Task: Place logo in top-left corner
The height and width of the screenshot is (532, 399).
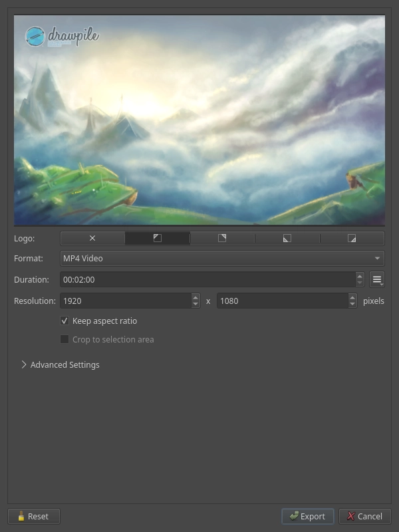Action: pos(158,238)
